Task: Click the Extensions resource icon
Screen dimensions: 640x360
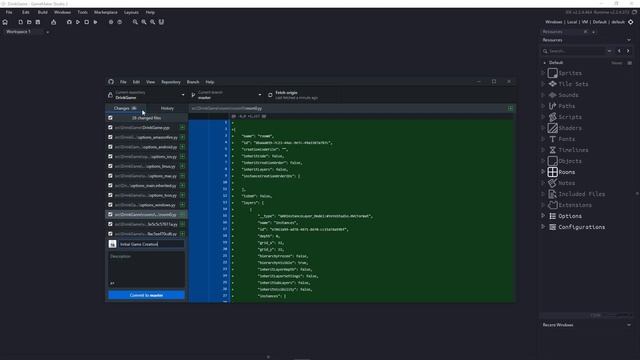Action: 552,205
